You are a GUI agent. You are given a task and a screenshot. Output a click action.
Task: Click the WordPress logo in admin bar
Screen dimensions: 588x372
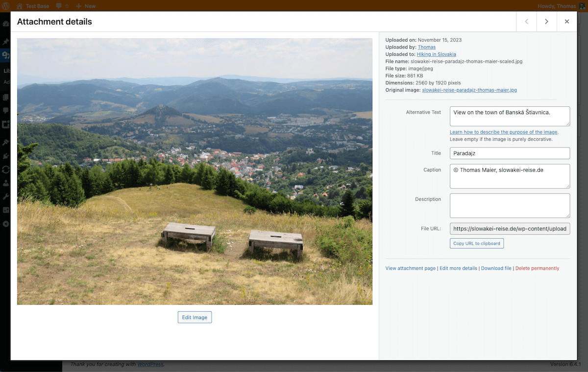tap(6, 6)
